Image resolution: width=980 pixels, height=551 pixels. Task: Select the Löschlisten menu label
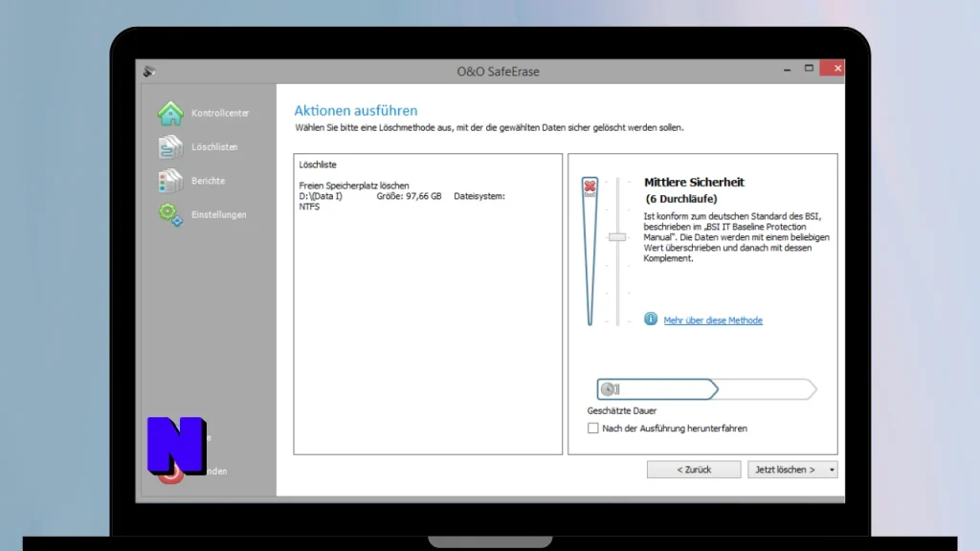pyautogui.click(x=214, y=146)
